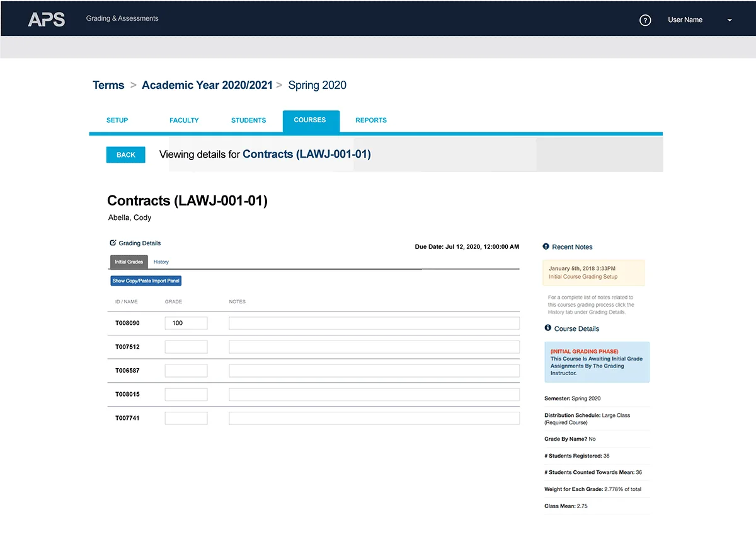Image resolution: width=756 pixels, height=534 pixels.
Task: Click the grade field for T007512
Action: [186, 347]
